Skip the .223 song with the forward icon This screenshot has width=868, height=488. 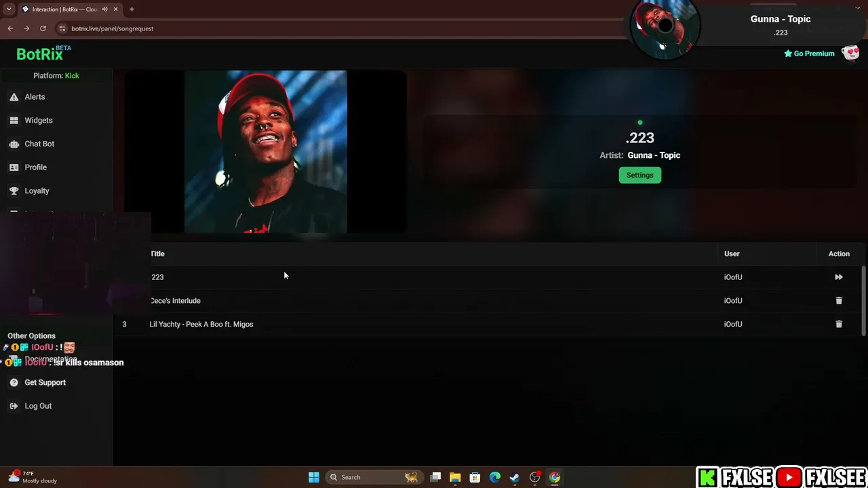pos(839,277)
